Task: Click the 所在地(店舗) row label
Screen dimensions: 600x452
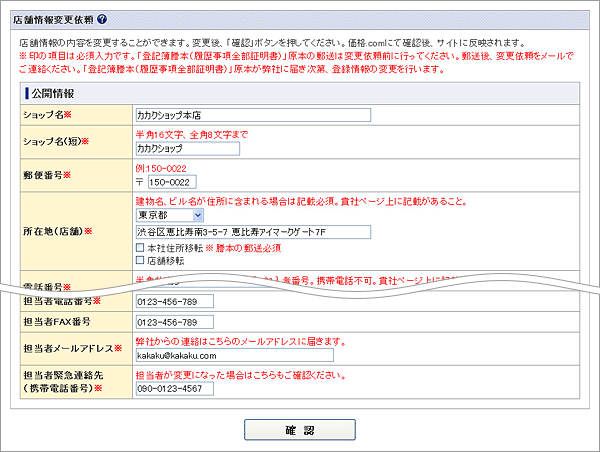Action: (56, 231)
